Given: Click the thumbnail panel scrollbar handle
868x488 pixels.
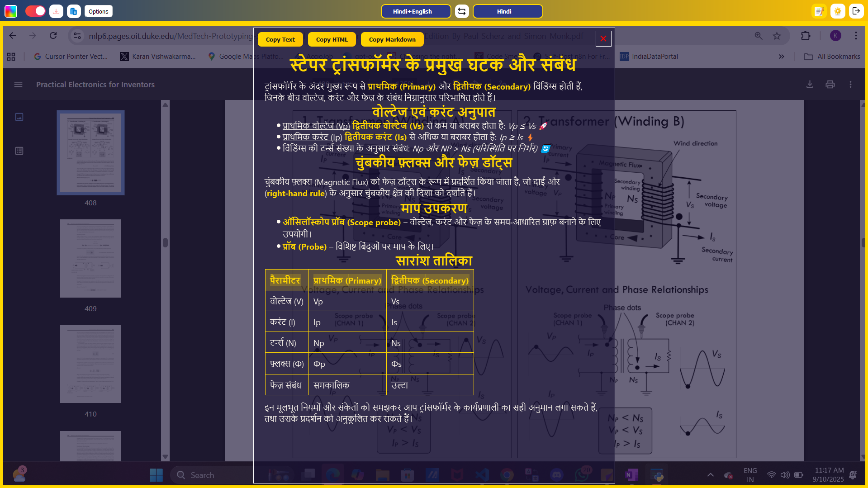Looking at the screenshot, I should pos(165,243).
